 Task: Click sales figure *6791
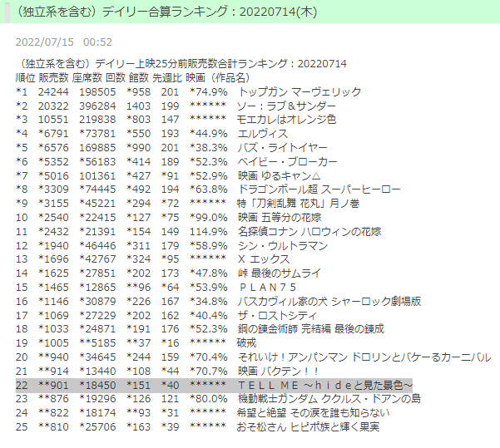pyautogui.click(x=53, y=134)
